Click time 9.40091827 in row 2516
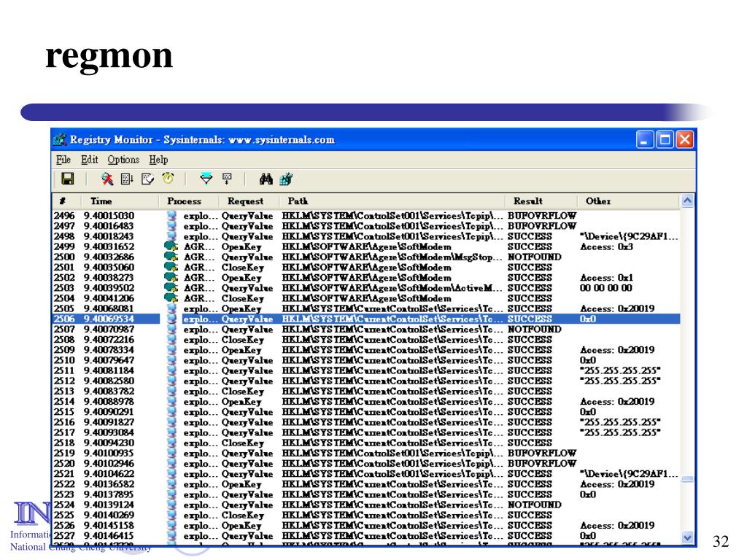The width and height of the screenshot is (747, 560). click(109, 422)
